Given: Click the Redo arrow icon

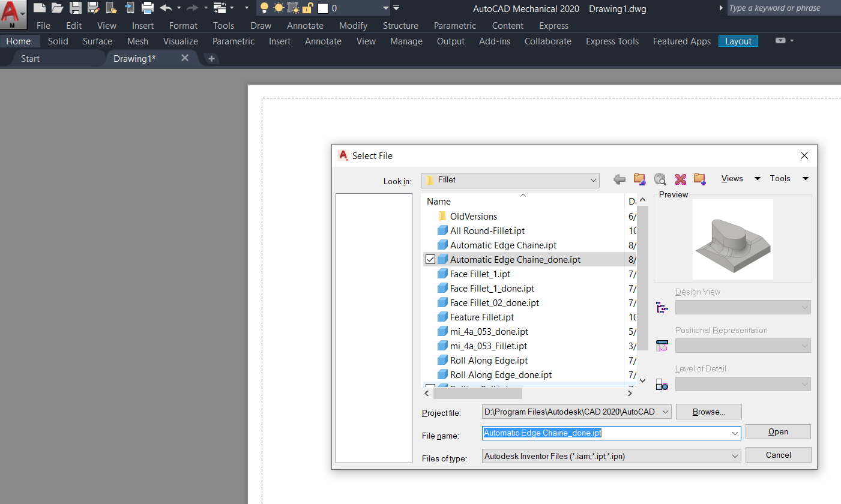Looking at the screenshot, I should coord(193,8).
